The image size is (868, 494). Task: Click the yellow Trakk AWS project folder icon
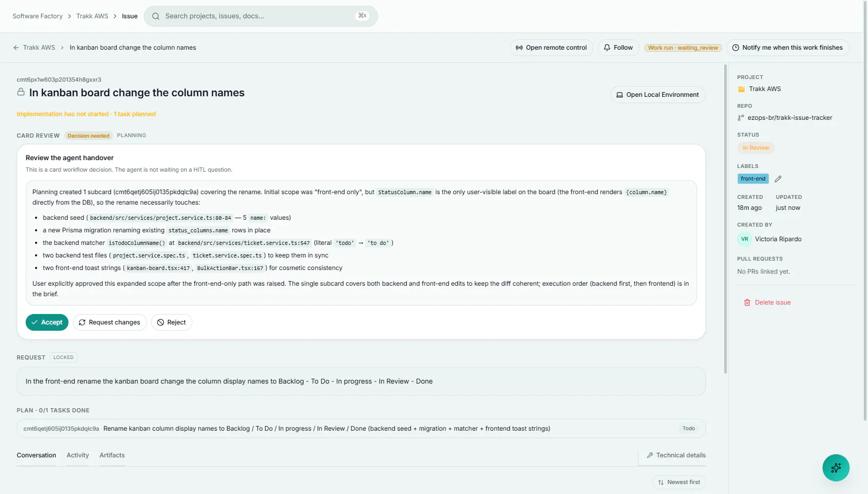click(741, 89)
